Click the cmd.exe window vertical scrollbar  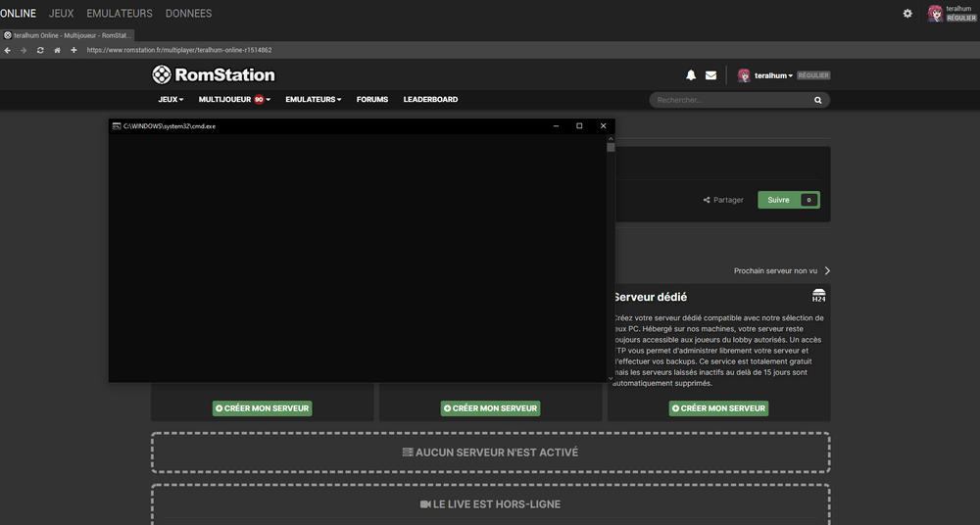coord(611,255)
